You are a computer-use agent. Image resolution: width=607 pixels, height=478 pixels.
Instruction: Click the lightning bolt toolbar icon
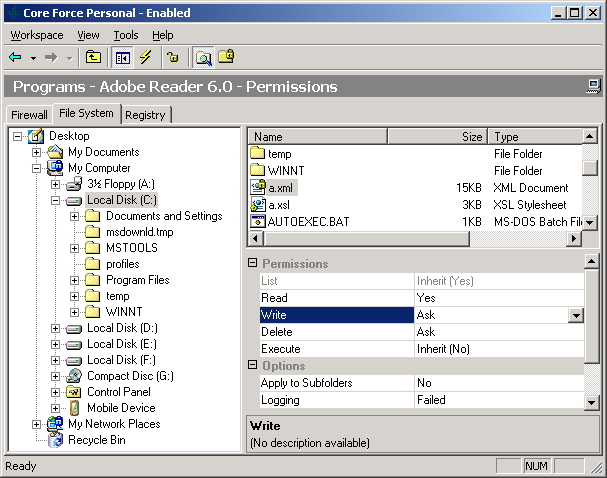tap(146, 57)
